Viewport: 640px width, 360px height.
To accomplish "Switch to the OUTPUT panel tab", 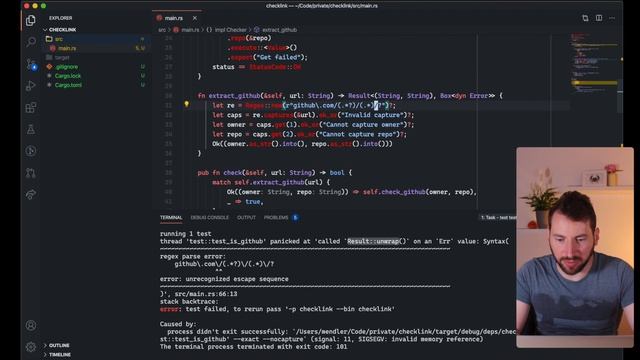I will coord(246,218).
